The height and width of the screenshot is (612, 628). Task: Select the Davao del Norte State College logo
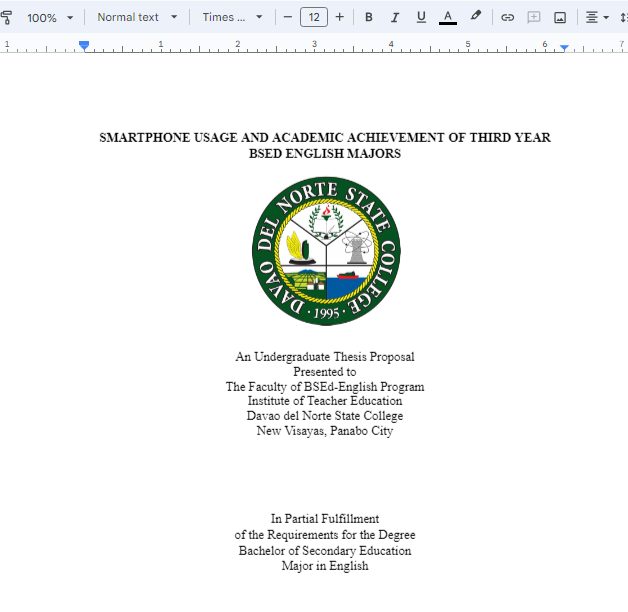326,251
